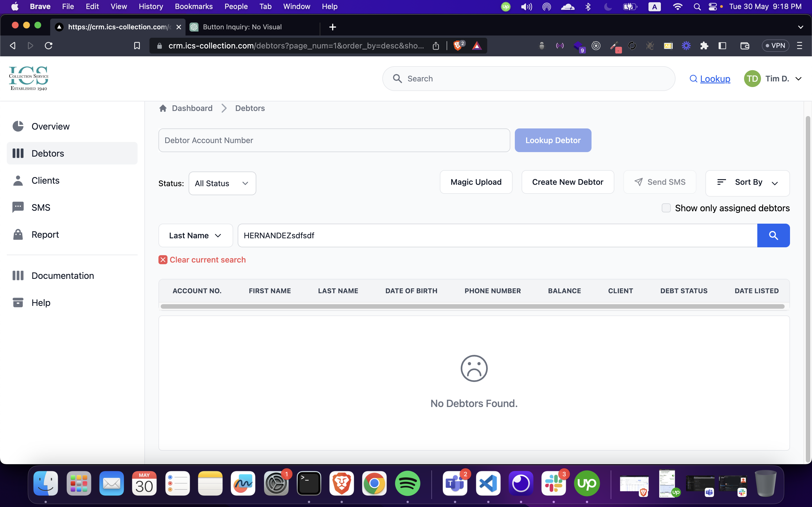Click the table horizontal scrollbar
Viewport: 812px width, 507px height.
tap(473, 306)
